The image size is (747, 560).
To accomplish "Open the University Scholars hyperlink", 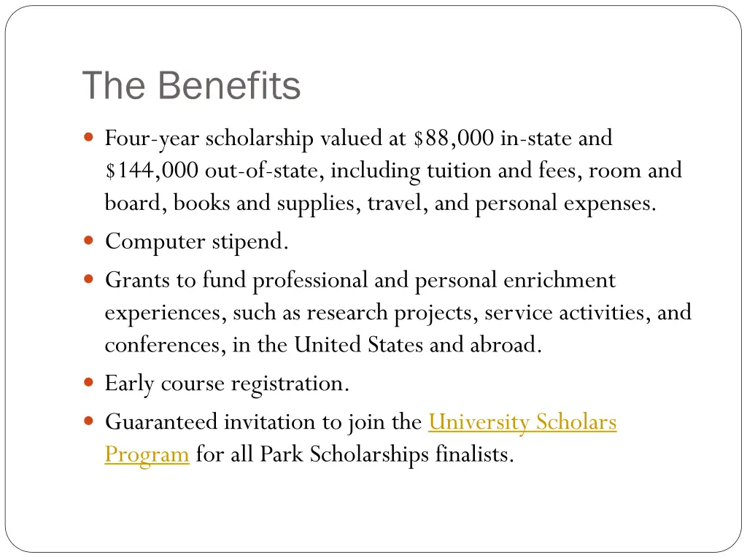I will [x=522, y=422].
